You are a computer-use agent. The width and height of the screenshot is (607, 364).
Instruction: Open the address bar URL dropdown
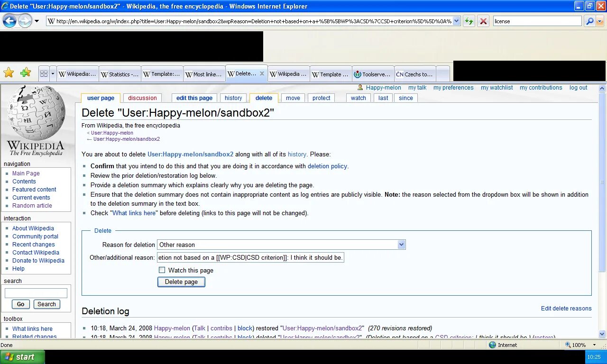pyautogui.click(x=457, y=21)
